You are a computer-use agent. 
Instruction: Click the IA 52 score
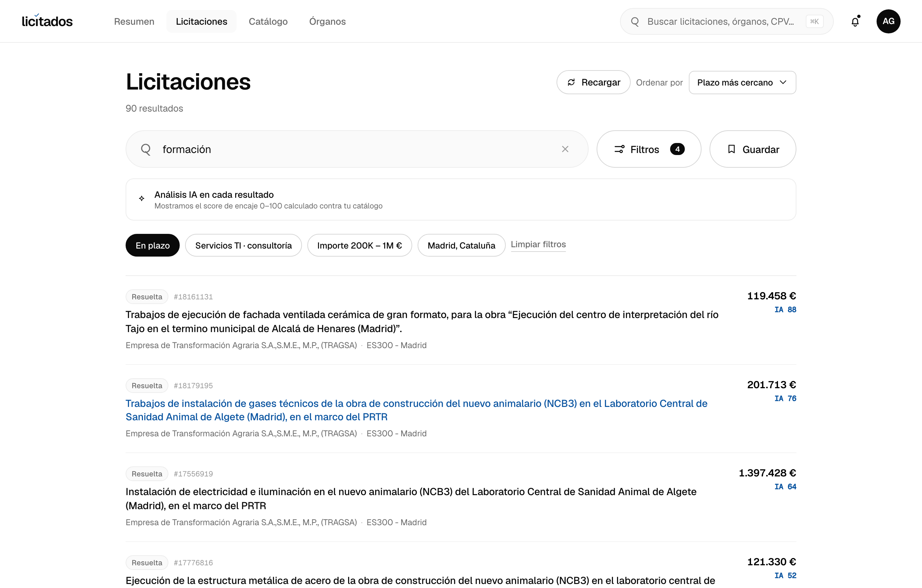click(x=785, y=575)
